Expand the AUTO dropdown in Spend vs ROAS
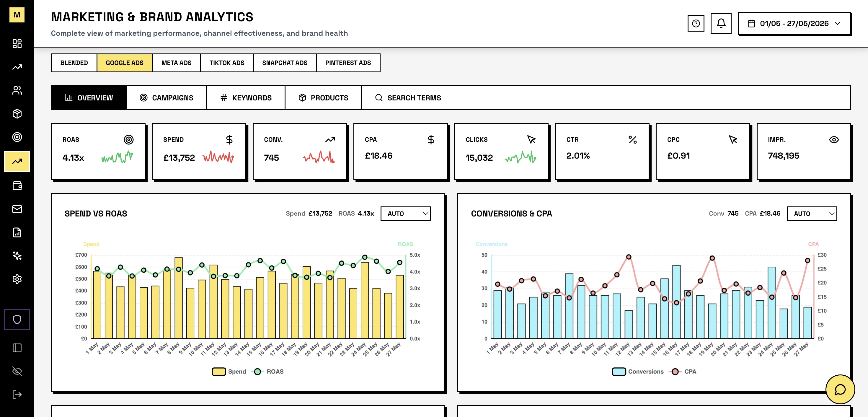 coord(406,214)
